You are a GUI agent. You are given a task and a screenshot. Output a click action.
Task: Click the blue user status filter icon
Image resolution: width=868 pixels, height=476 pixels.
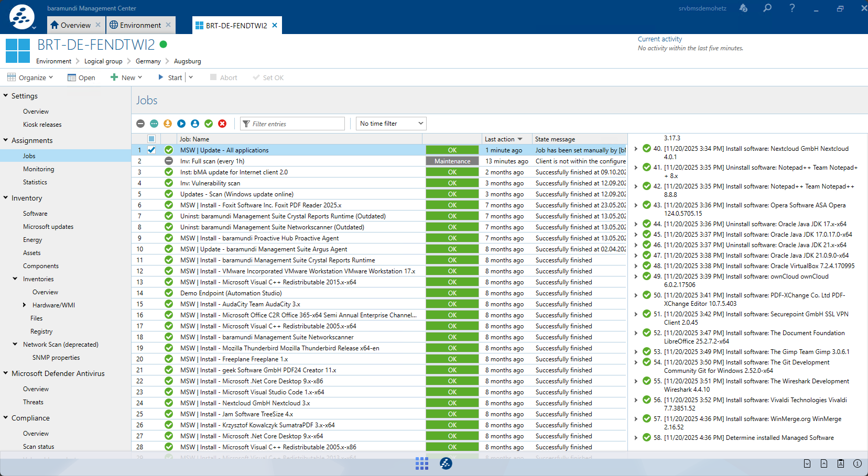point(195,124)
